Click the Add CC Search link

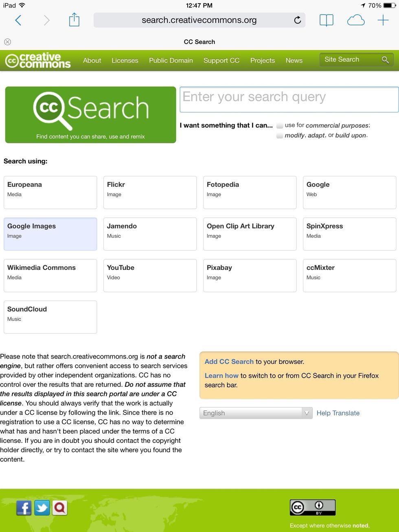click(229, 361)
